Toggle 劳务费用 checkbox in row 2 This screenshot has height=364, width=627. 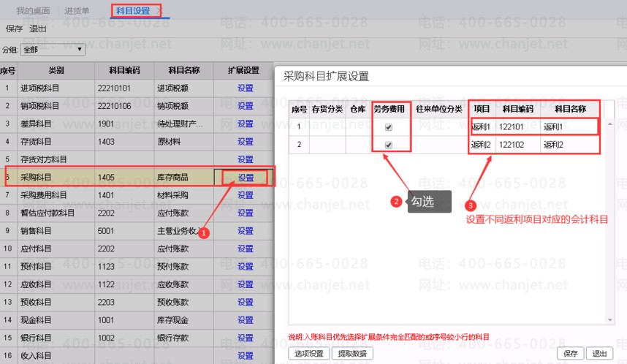pos(388,145)
